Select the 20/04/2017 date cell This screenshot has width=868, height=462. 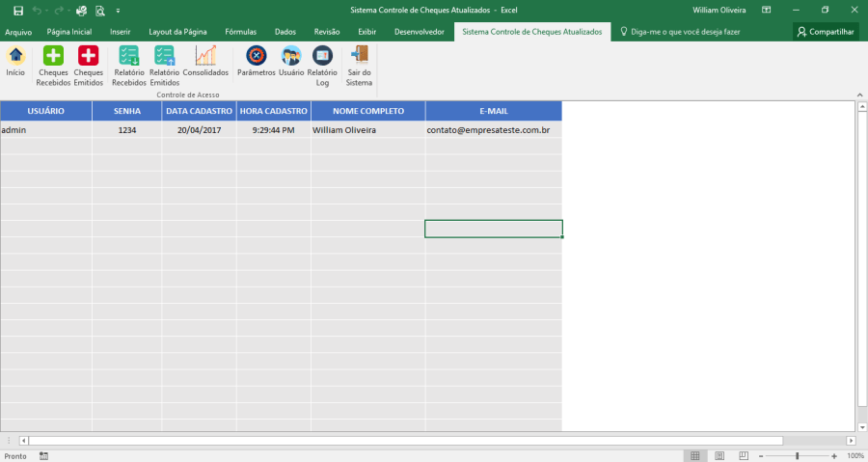[x=199, y=130]
